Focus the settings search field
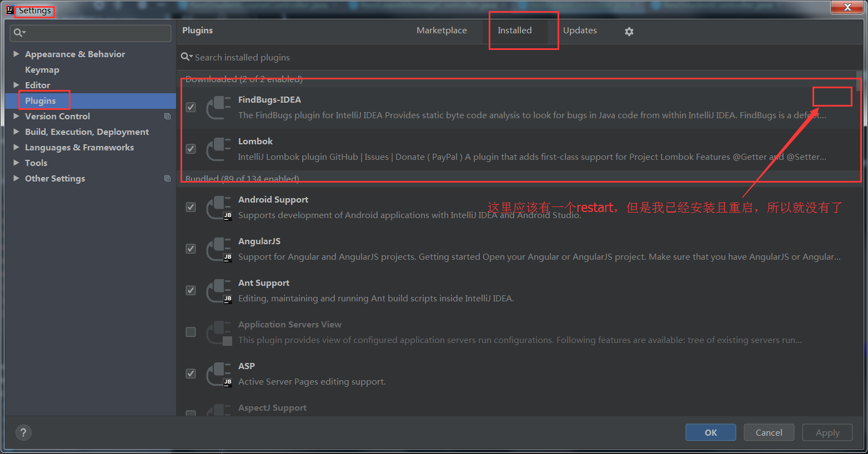The width and height of the screenshot is (868, 454). click(91, 33)
